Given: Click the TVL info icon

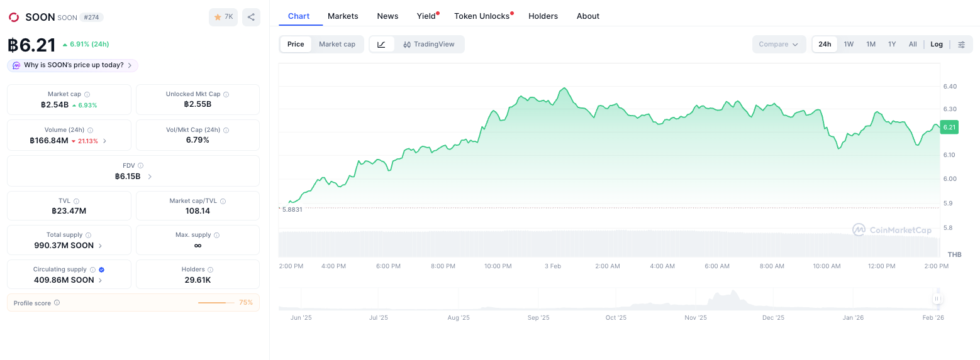Looking at the screenshot, I should click(x=76, y=201).
